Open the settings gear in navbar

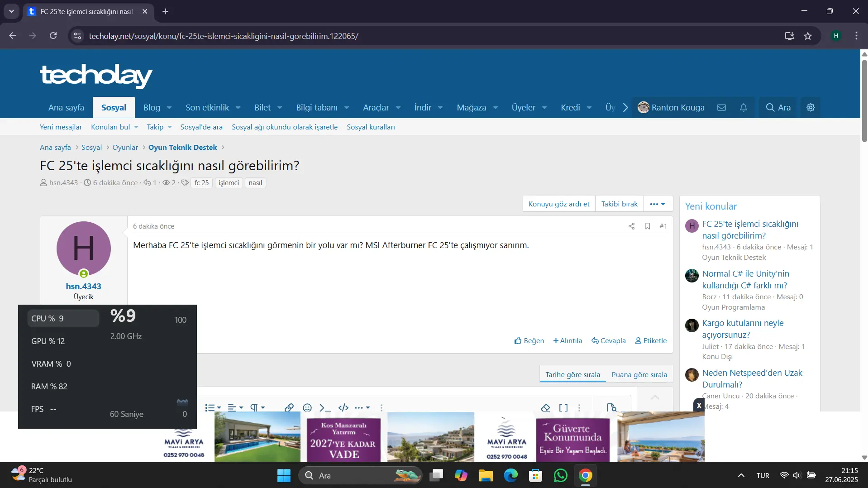pyautogui.click(x=811, y=108)
